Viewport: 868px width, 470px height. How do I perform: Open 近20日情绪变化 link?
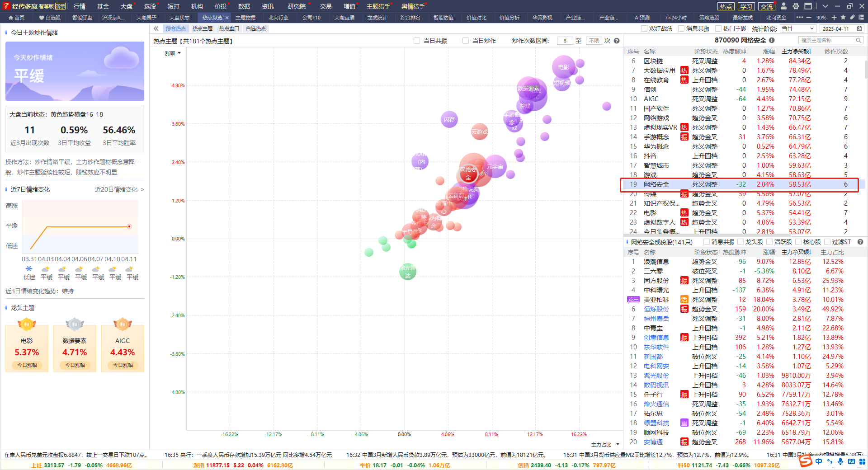coord(119,189)
